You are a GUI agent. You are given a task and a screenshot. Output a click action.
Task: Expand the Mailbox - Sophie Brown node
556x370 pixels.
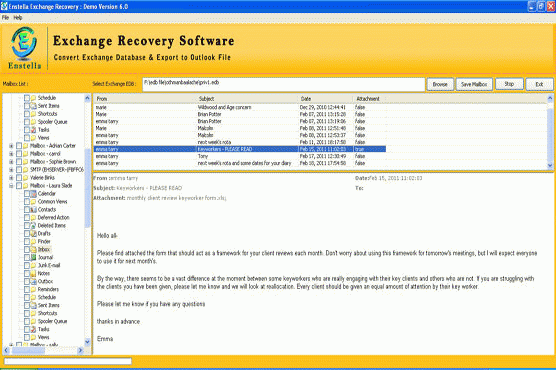pyautogui.click(x=11, y=162)
